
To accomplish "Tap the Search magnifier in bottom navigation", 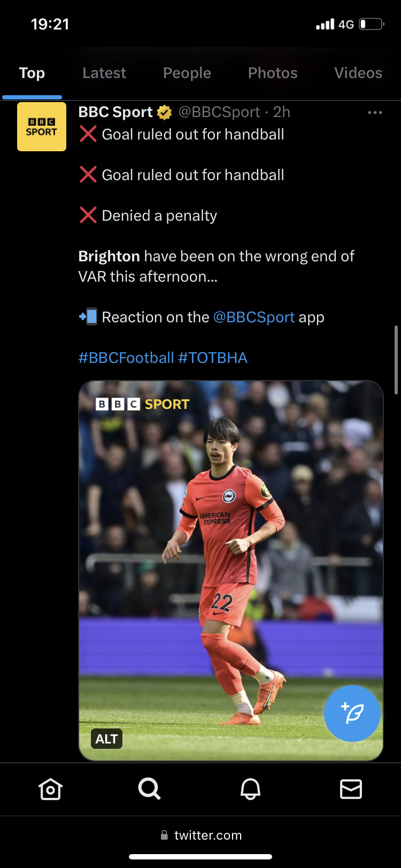I will 149,789.
